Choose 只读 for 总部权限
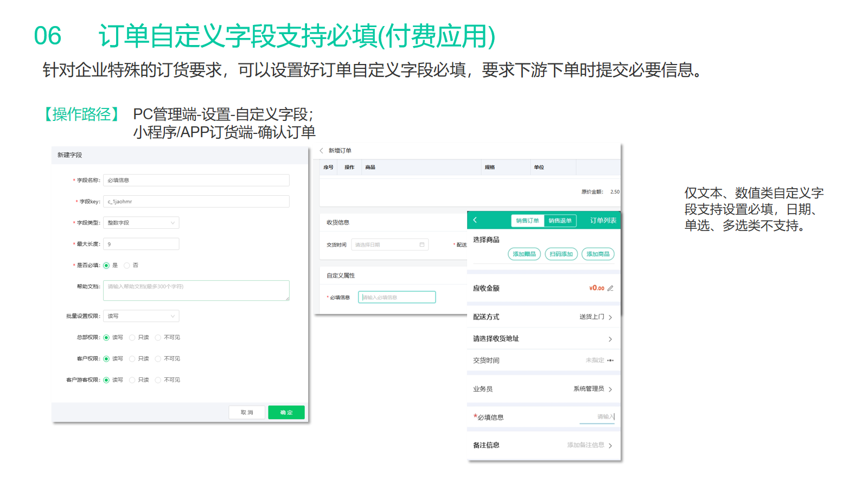Screen dimensions: 868x488 tap(132, 338)
